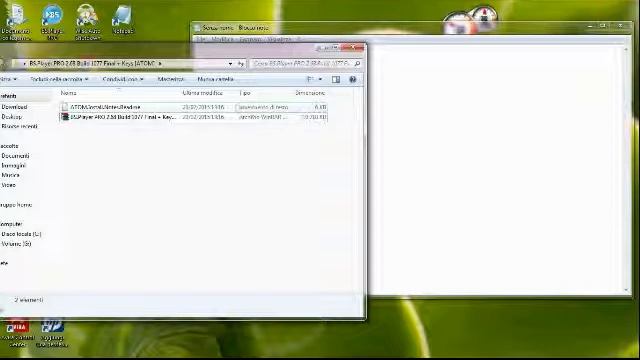Sort files by the Tipo column header
The image size is (640, 360).
[x=245, y=93]
